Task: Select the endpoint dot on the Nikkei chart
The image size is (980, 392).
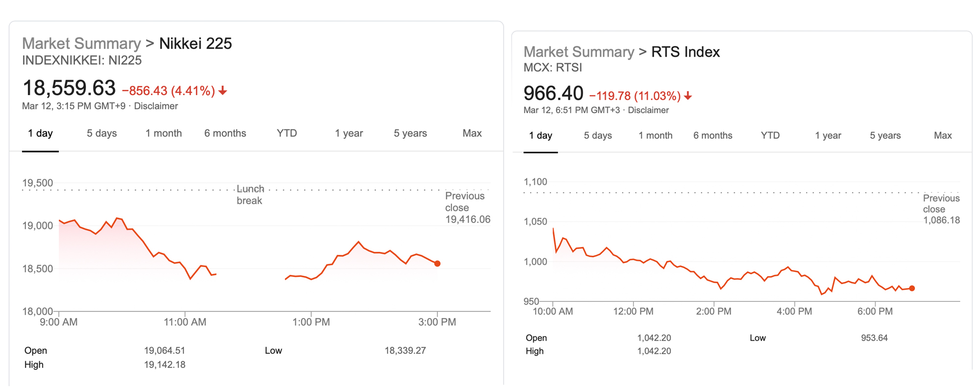Action: pos(437,264)
